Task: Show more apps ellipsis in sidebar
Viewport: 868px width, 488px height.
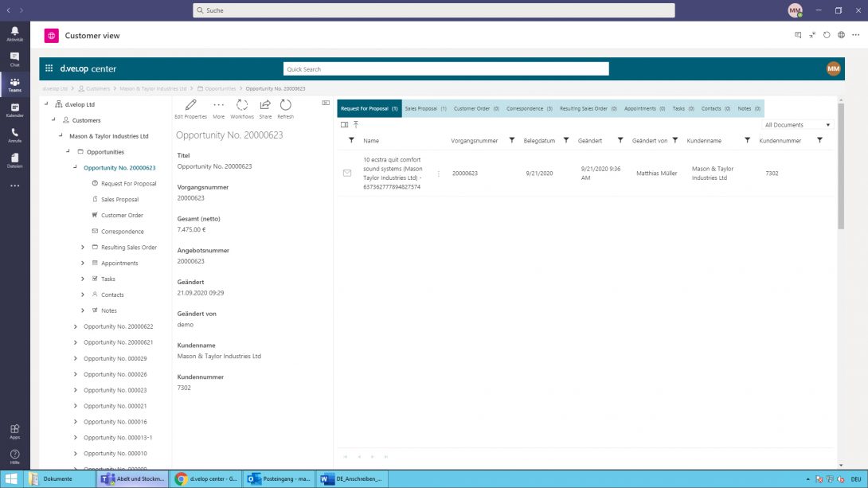Action: tap(15, 186)
